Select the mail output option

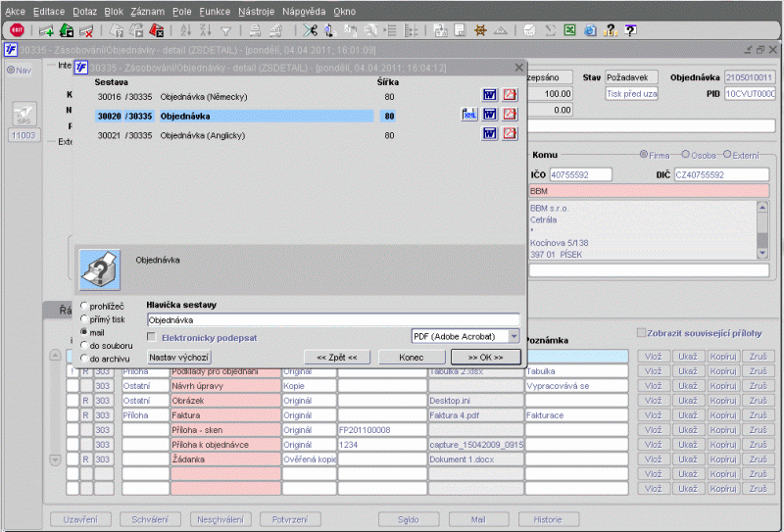[x=84, y=331]
